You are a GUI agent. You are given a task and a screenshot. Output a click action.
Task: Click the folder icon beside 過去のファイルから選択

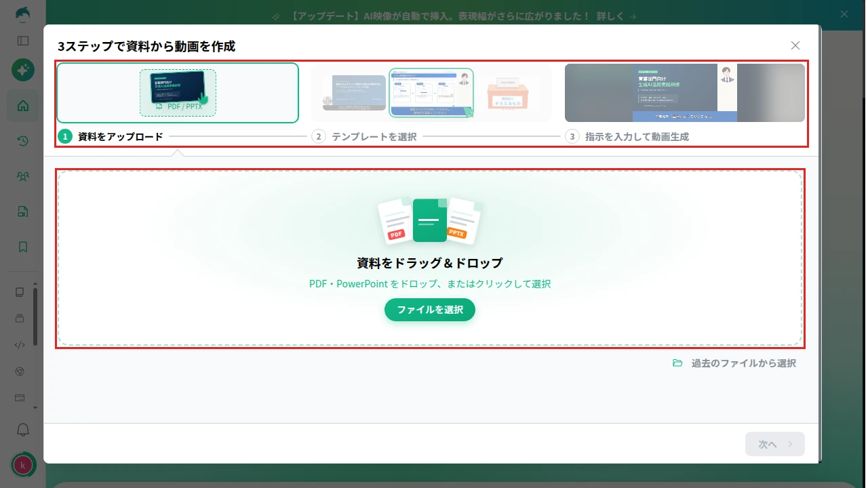point(677,363)
